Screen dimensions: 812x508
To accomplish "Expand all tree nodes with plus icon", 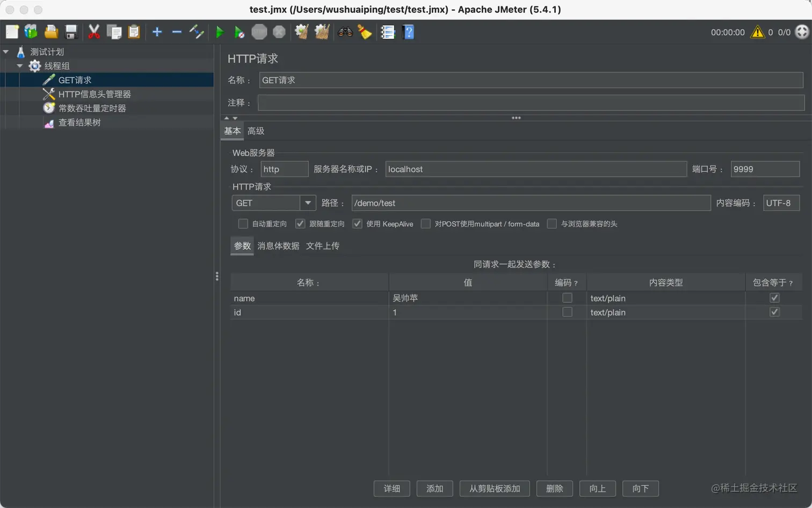I will coord(157,32).
